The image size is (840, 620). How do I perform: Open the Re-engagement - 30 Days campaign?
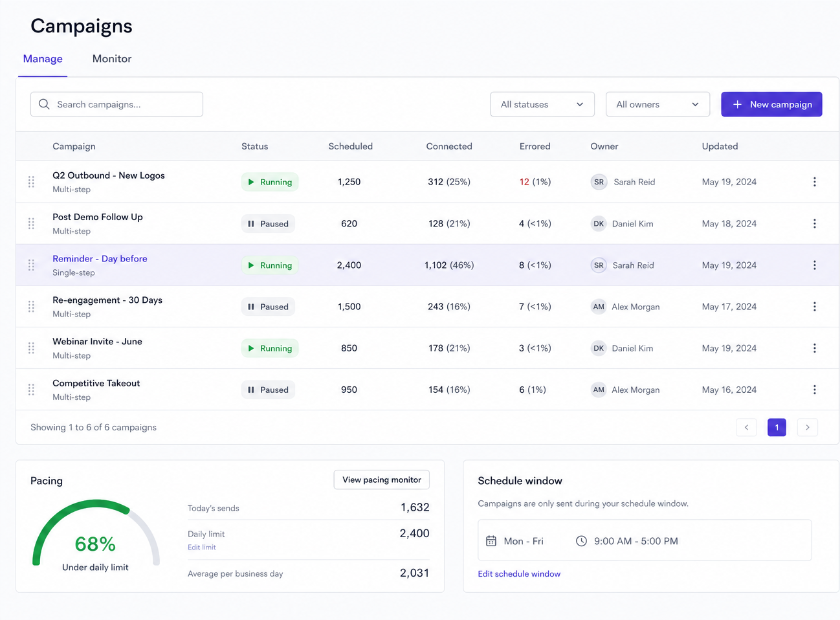[107, 300]
